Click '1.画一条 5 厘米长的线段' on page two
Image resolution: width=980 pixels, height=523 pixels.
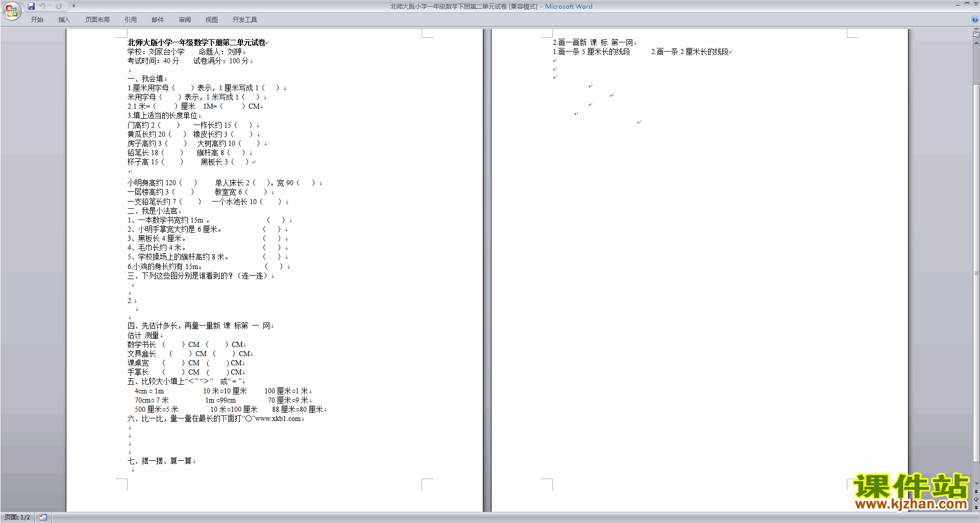click(591, 52)
